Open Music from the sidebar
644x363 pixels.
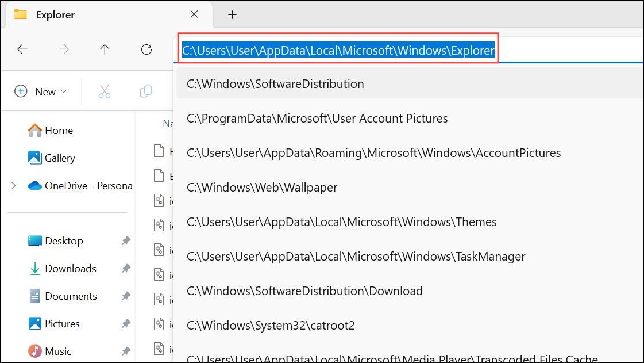point(57,351)
